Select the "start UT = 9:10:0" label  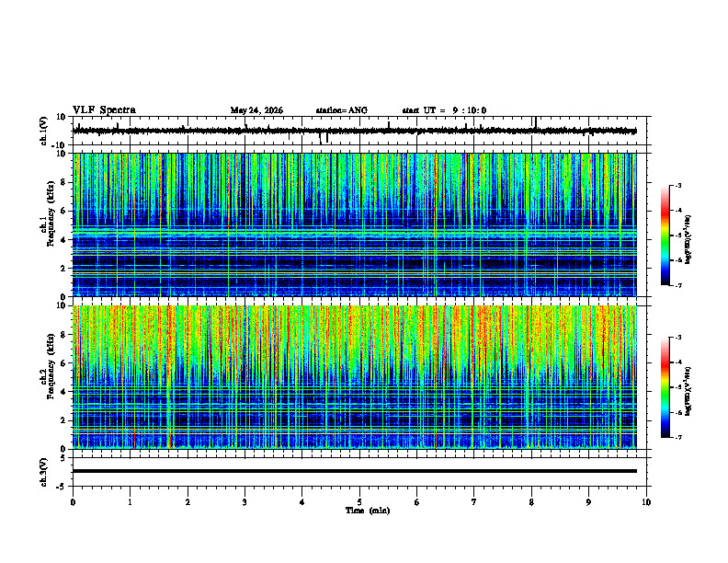[x=444, y=110]
